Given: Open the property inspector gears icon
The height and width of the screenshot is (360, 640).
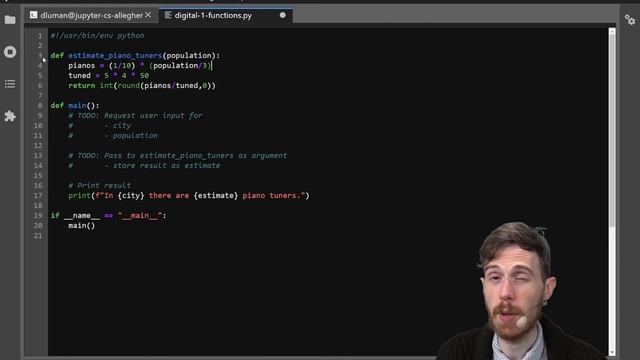Looking at the screenshot, I should [x=630, y=20].
